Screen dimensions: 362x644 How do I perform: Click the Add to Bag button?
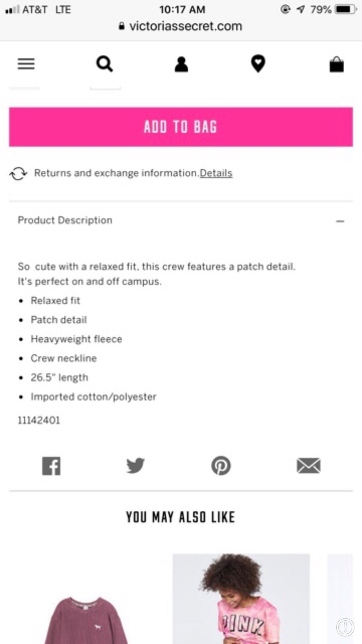pos(181,127)
